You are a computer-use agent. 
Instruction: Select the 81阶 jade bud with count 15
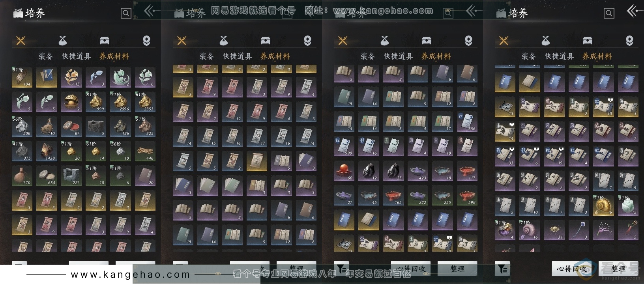click(x=628, y=205)
